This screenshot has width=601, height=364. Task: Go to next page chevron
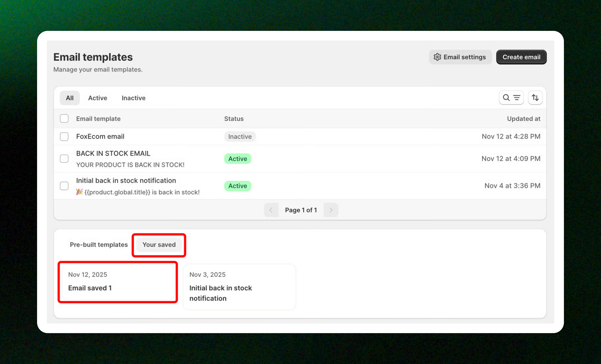point(331,210)
